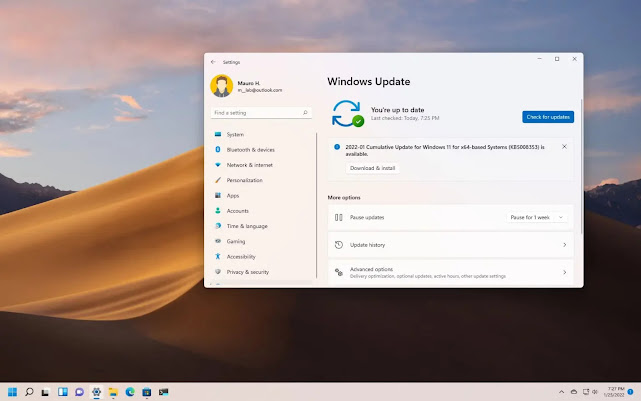Open the taskbar clock and date

pos(614,392)
